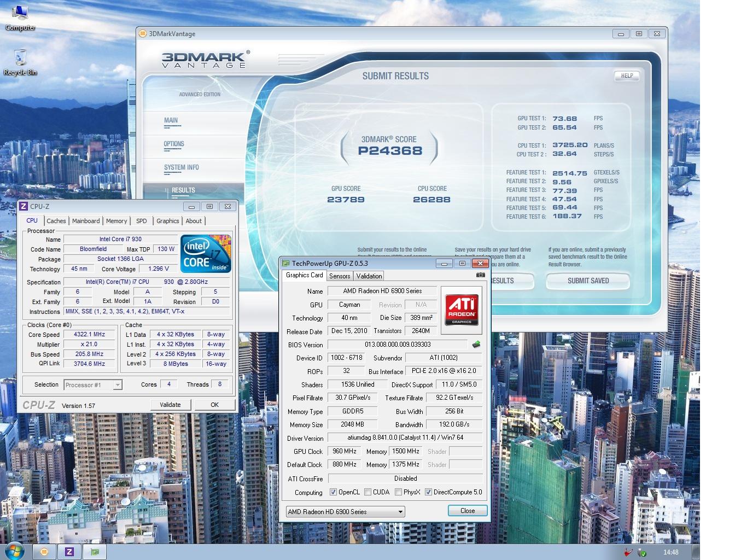Image resolution: width=735 pixels, height=560 pixels.
Task: Click the CPU score 26288
Action: pyautogui.click(x=432, y=200)
